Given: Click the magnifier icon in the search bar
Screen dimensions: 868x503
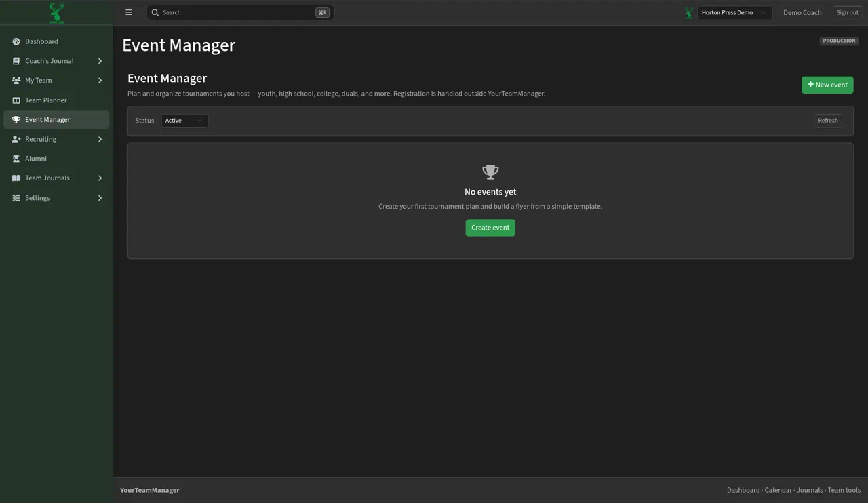Looking at the screenshot, I should pos(155,12).
